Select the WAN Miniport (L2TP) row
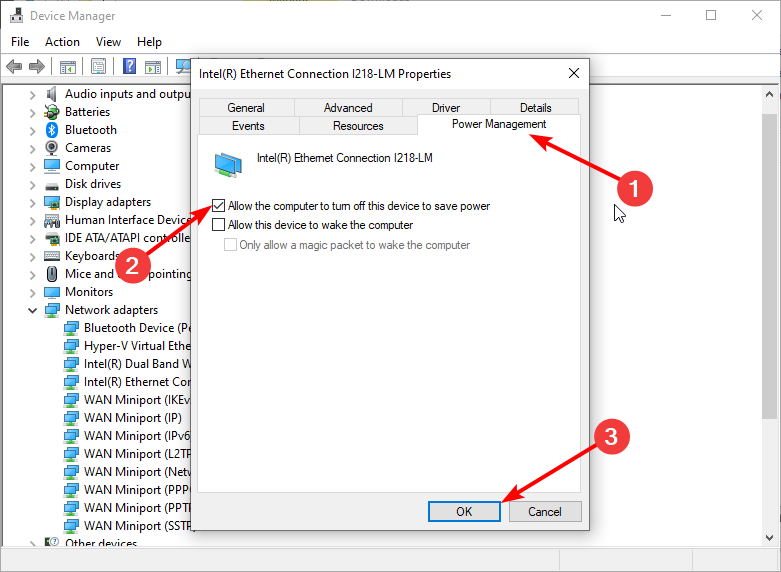This screenshot has height=572, width=781. pyautogui.click(x=127, y=453)
